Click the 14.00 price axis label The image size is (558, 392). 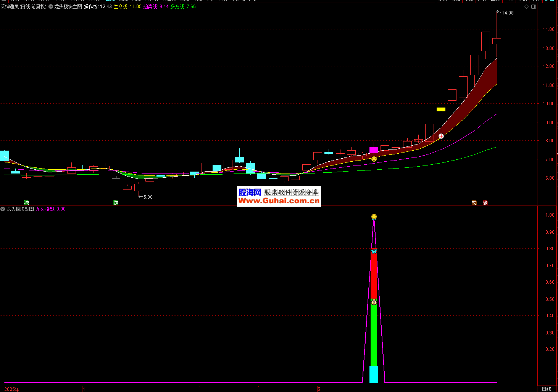click(x=548, y=29)
